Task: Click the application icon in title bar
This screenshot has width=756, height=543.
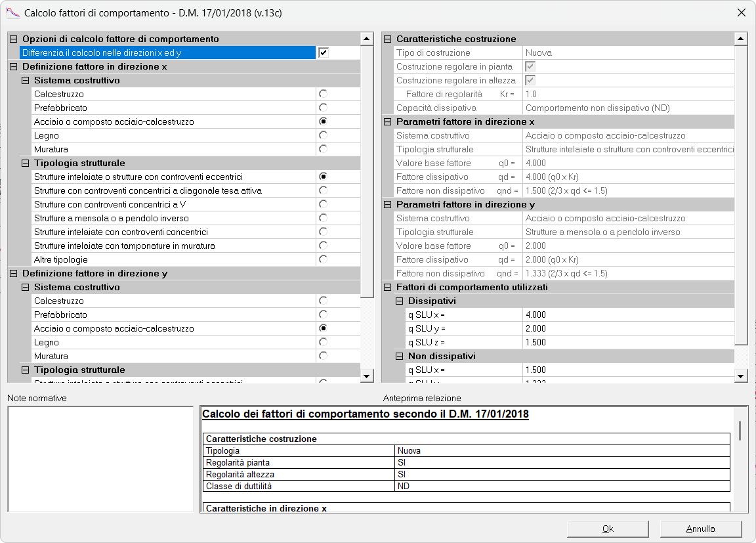Action: tap(12, 12)
